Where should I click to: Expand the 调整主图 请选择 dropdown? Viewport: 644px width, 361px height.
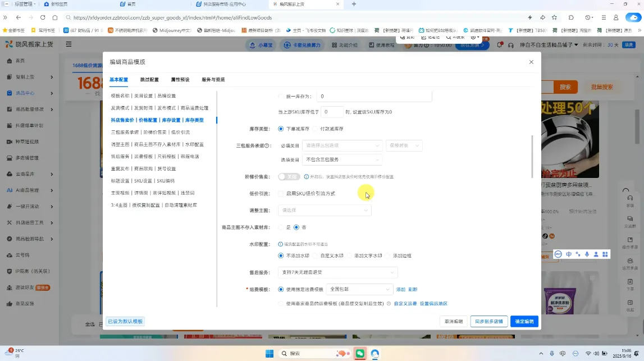(x=325, y=211)
